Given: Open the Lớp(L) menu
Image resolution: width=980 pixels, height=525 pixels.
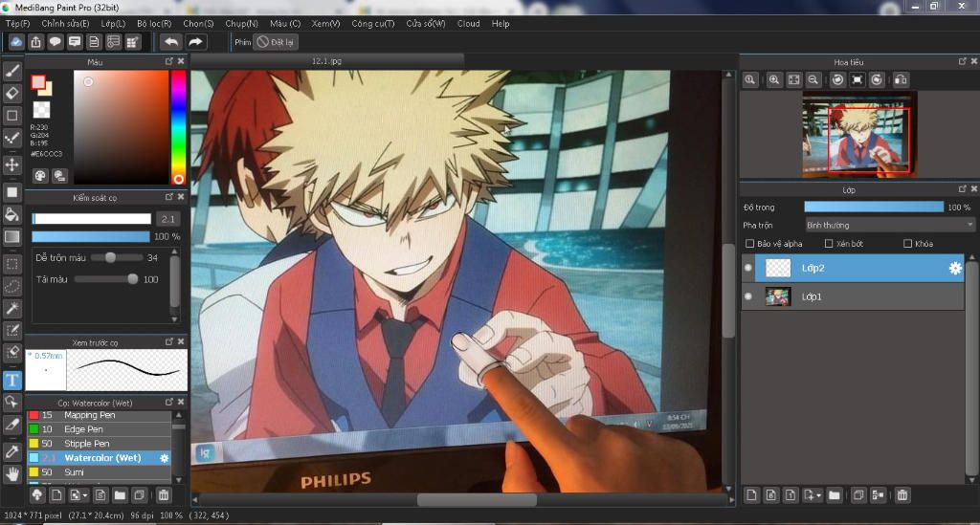Looking at the screenshot, I should [113, 24].
